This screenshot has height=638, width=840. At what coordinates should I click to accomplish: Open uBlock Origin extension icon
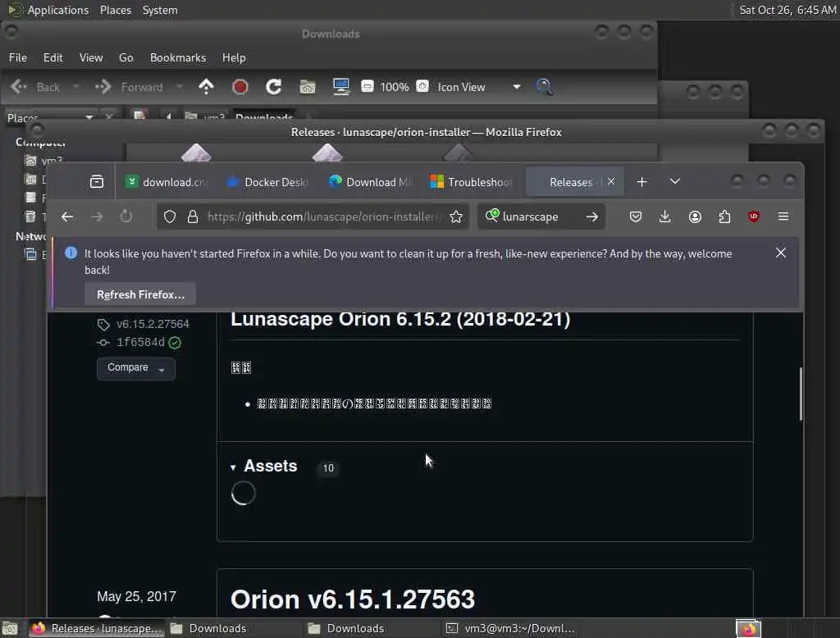[754, 216]
